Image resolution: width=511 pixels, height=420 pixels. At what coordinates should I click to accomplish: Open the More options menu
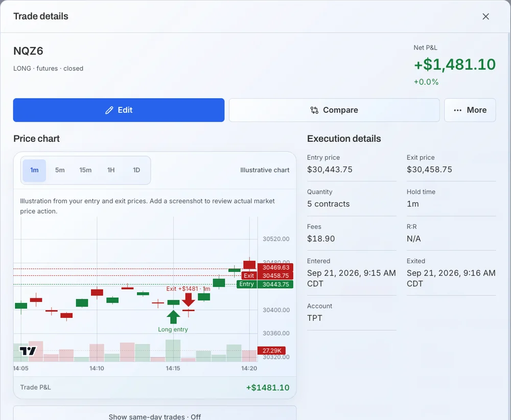(470, 110)
